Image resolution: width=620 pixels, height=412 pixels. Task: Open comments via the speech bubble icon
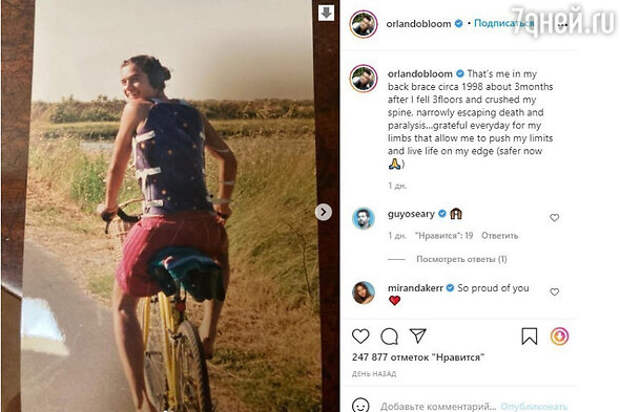(389, 337)
